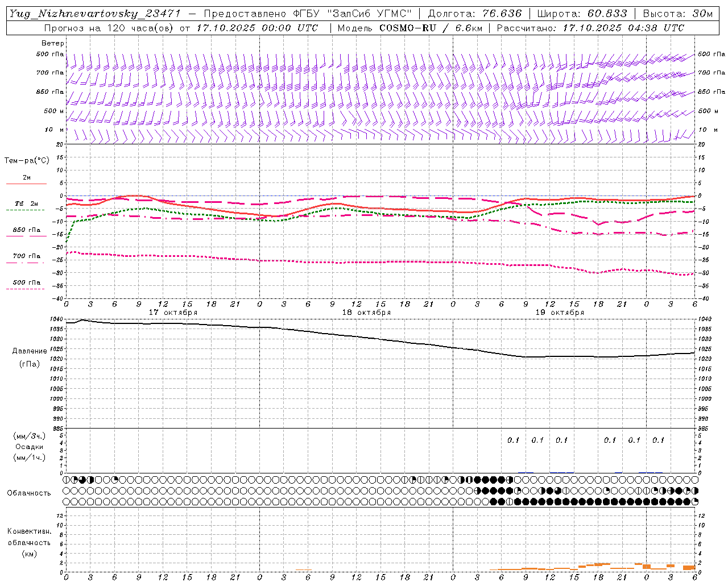Click the 850 гПа temperature legend label
The width and height of the screenshot is (728, 582).
click(x=27, y=230)
